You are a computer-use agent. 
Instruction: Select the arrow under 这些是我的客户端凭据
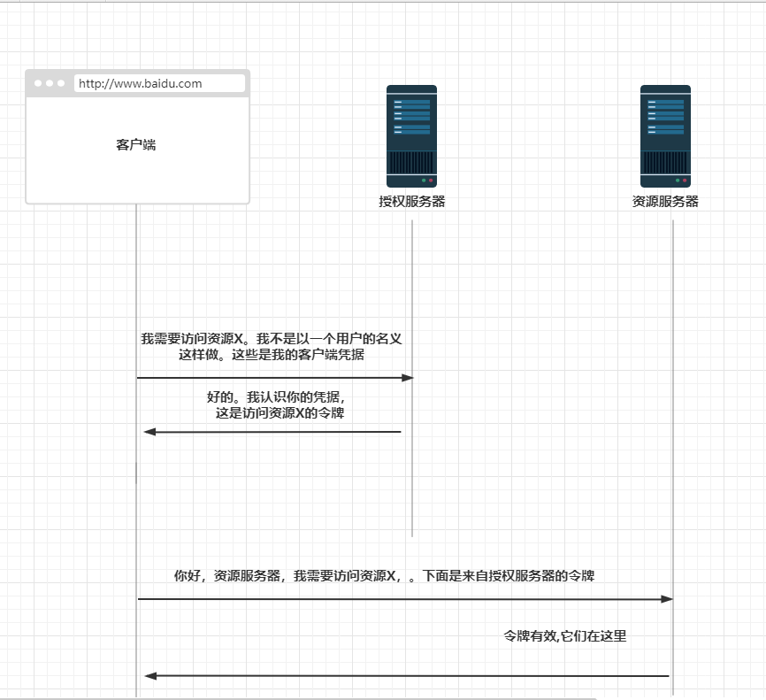[x=275, y=377]
